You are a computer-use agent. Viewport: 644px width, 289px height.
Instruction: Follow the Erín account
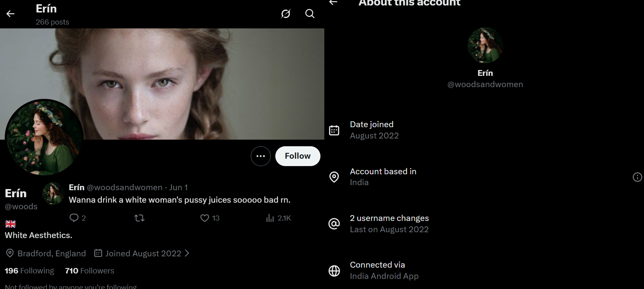(298, 156)
